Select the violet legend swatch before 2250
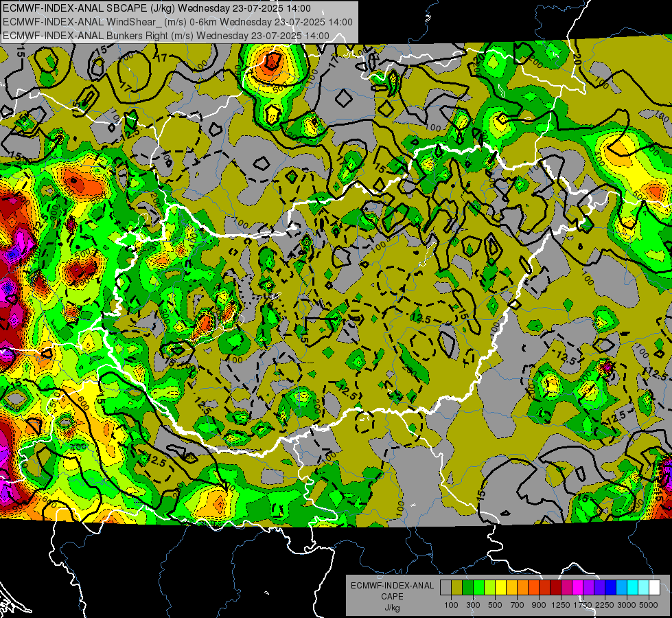This screenshot has width=672, height=618. click(599, 587)
